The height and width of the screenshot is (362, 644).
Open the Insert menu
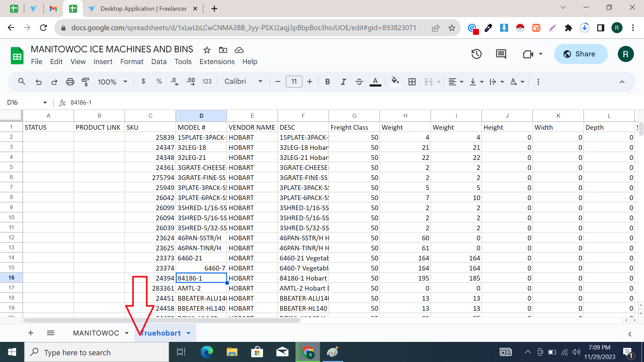point(103,62)
